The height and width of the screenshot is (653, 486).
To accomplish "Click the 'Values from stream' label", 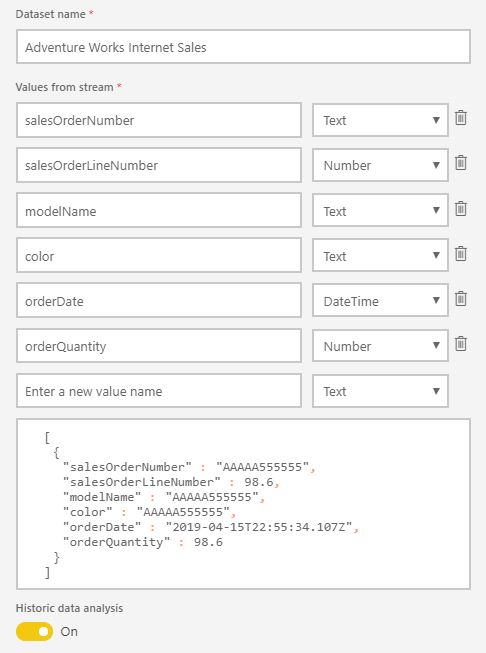I will tap(65, 87).
